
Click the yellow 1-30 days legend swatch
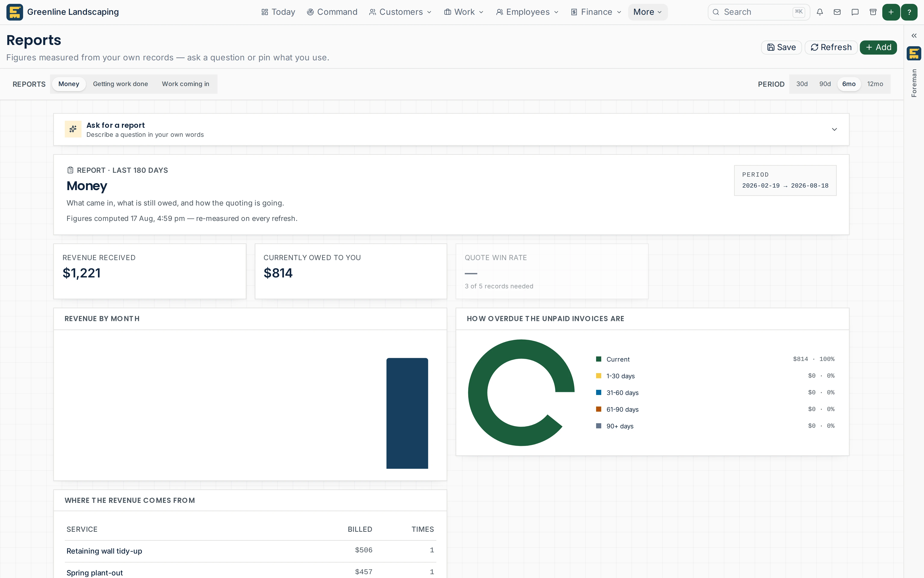[x=599, y=376]
